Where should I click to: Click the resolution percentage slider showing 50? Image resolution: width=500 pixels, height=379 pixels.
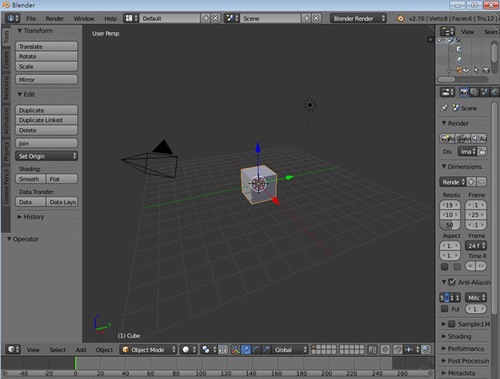click(x=450, y=225)
